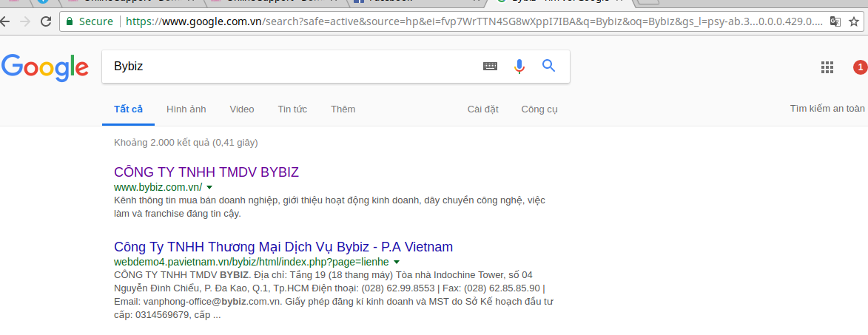
Task: Expand the arrow beside webdemo4.pavietnam.vn URL
Action: [397, 262]
